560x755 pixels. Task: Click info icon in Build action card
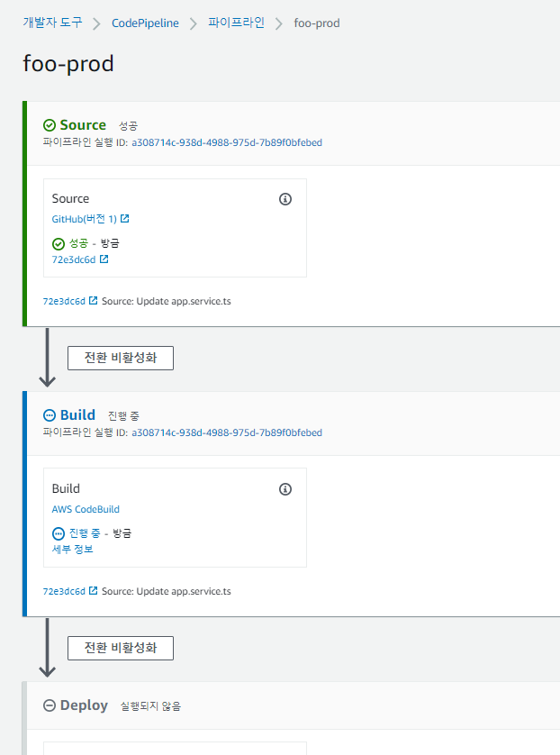click(x=285, y=489)
